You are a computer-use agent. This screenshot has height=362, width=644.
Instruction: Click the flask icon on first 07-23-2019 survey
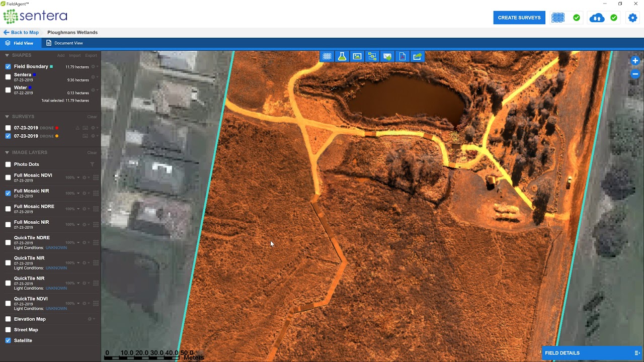click(x=77, y=128)
